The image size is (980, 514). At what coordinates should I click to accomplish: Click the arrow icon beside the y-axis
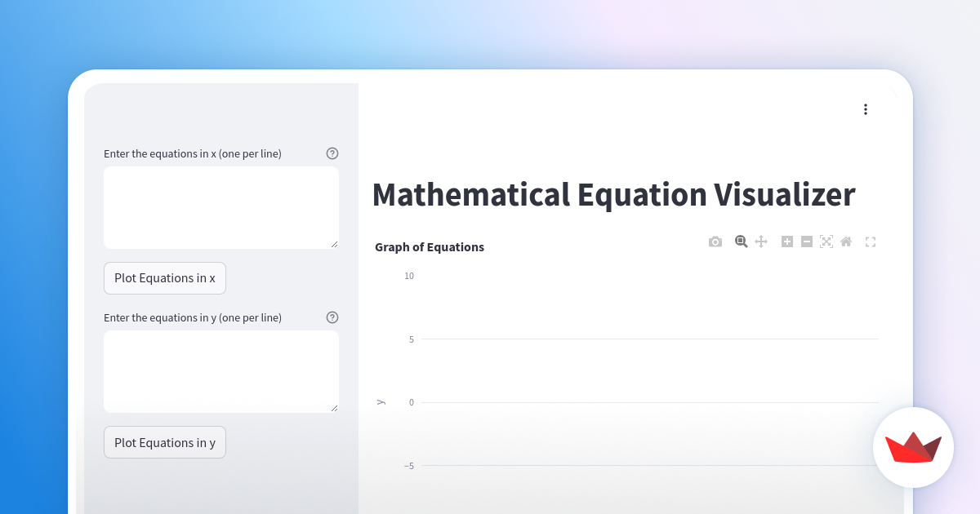pos(381,401)
